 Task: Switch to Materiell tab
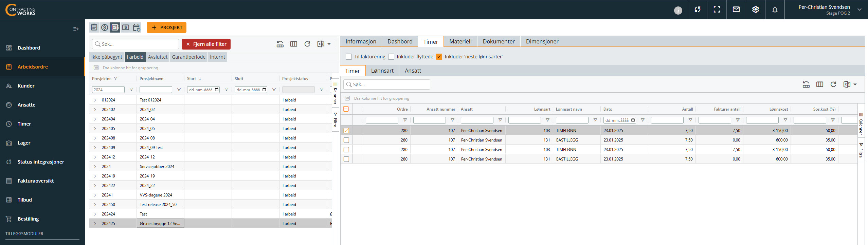[460, 41]
